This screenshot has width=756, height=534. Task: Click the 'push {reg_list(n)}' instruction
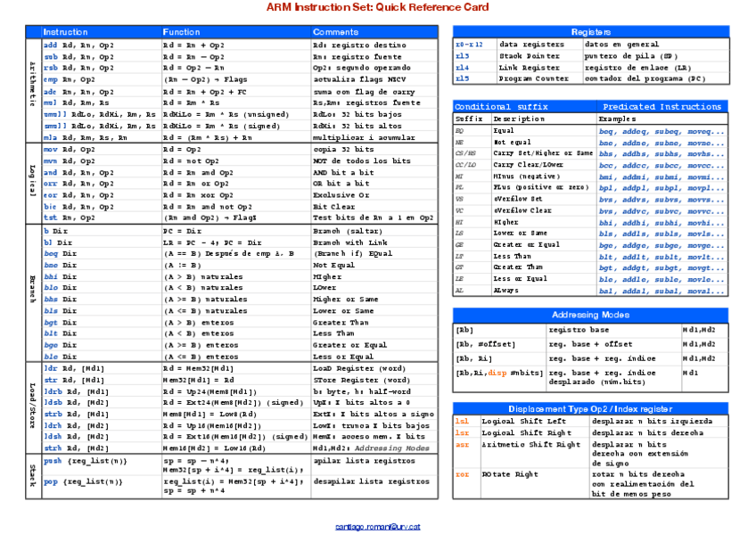pyautogui.click(x=86, y=461)
